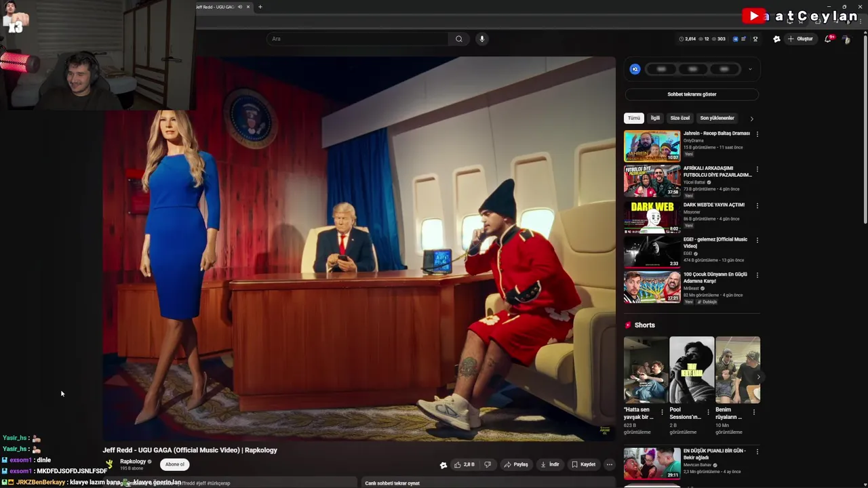The image size is (868, 488).
Task: Open options menu for EN DÜŞÜK PUANLI video
Action: point(757,451)
